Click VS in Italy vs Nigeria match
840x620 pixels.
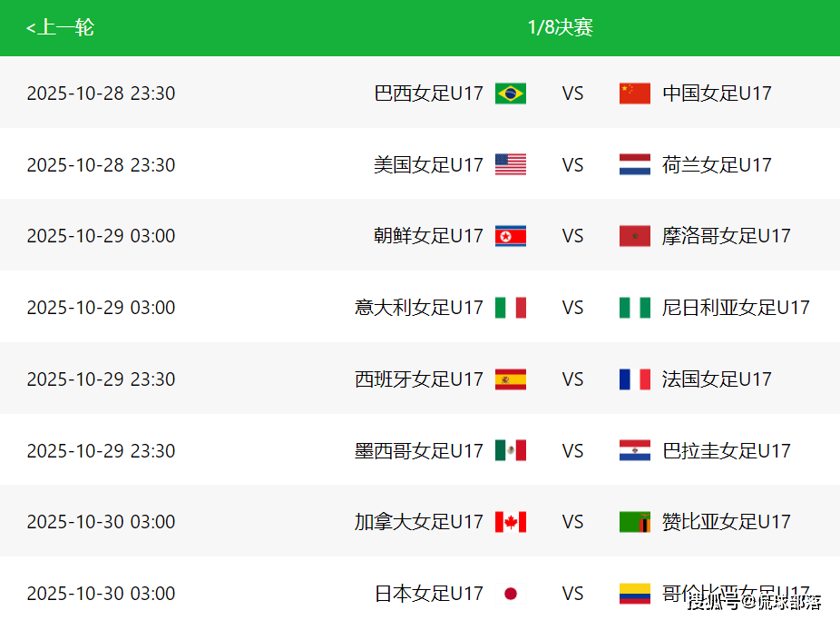572,308
